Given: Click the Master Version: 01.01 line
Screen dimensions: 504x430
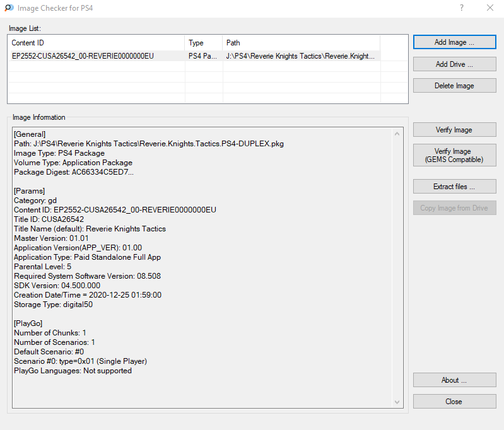Looking at the screenshot, I should [51, 238].
